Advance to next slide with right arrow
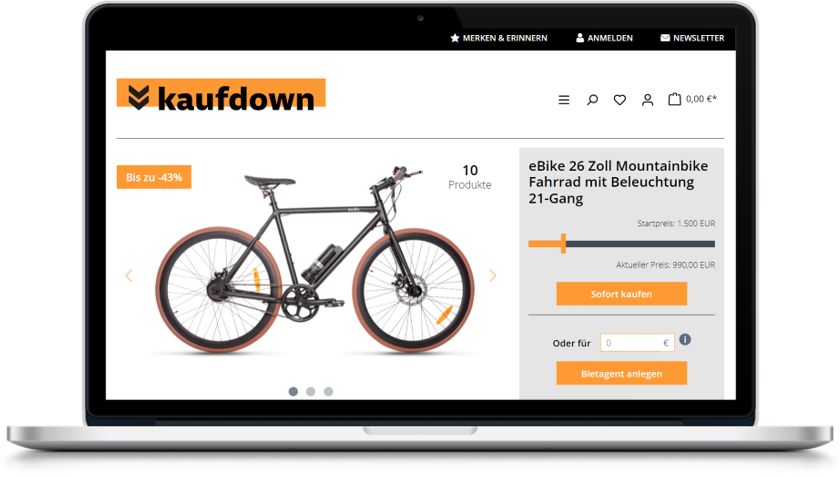 [x=492, y=276]
